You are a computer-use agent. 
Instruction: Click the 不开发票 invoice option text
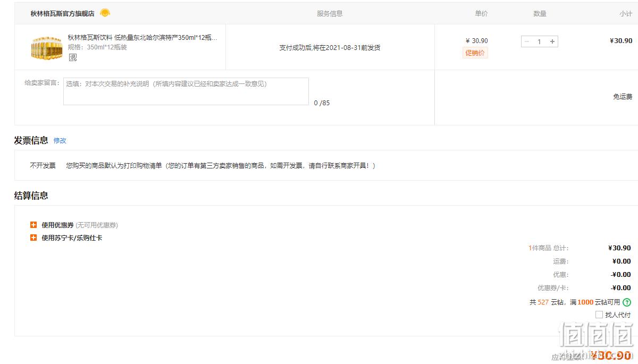pos(43,166)
